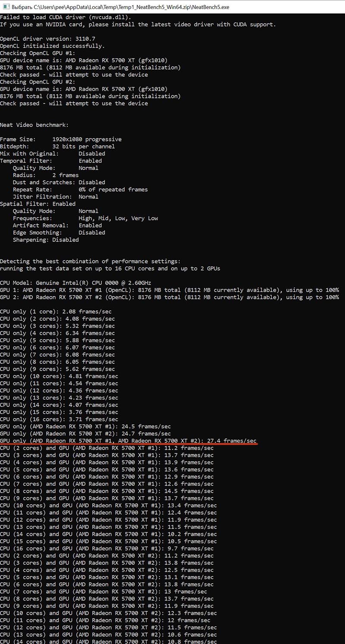Select the line "Checking OpenCL GPU #1:"
The image size is (345, 644).
click(x=38, y=53)
